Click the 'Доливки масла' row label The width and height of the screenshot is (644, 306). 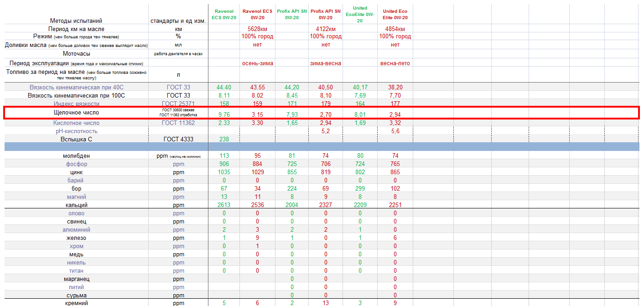click(76, 45)
